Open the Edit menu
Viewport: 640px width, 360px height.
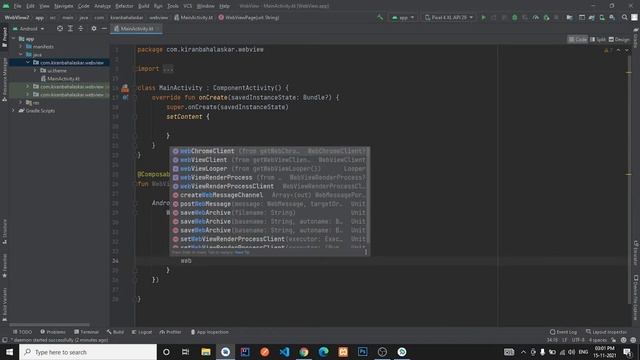30,6
